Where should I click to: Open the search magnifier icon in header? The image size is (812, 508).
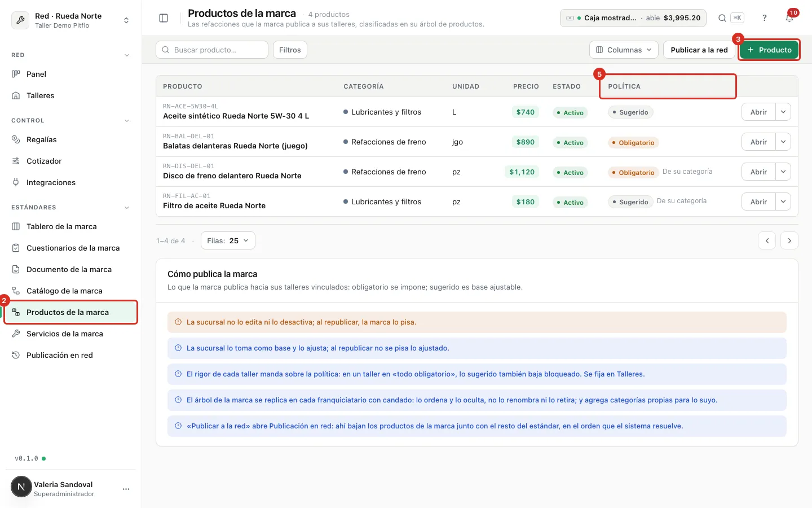tap(722, 18)
